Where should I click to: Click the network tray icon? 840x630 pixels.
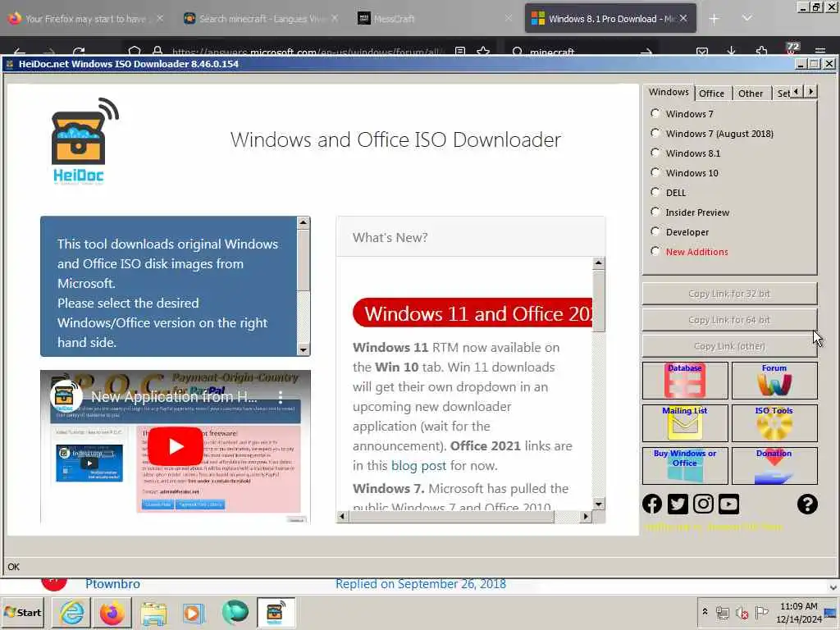[x=722, y=613]
